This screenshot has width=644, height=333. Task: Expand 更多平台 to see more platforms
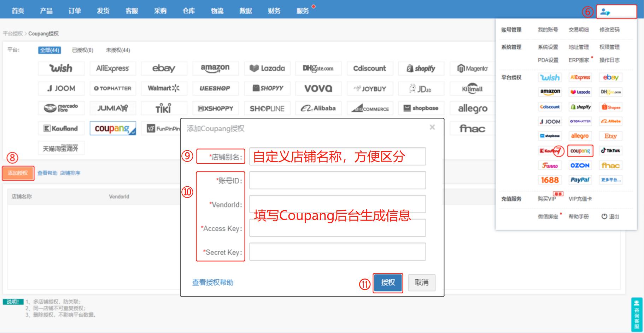click(x=610, y=180)
